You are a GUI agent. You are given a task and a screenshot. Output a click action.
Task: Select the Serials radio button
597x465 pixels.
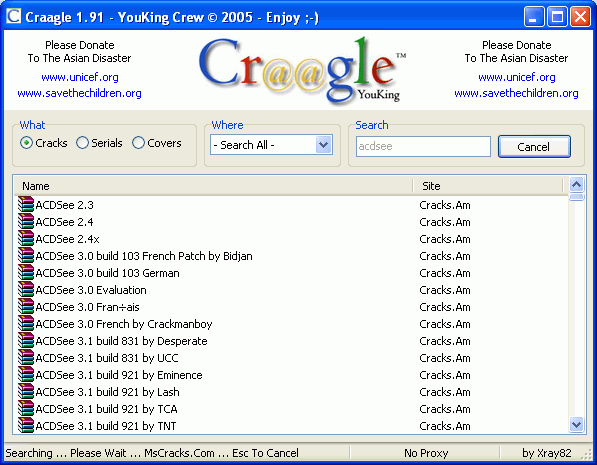tap(82, 143)
